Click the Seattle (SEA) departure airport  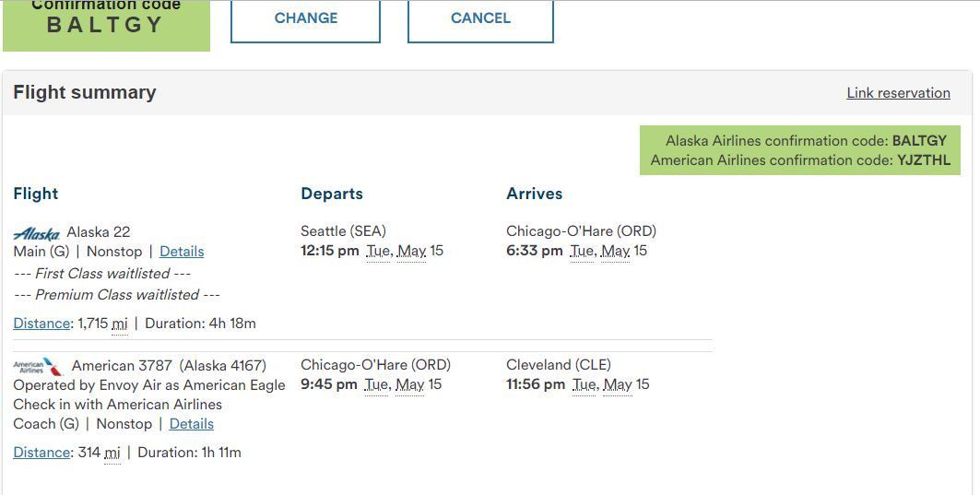343,231
